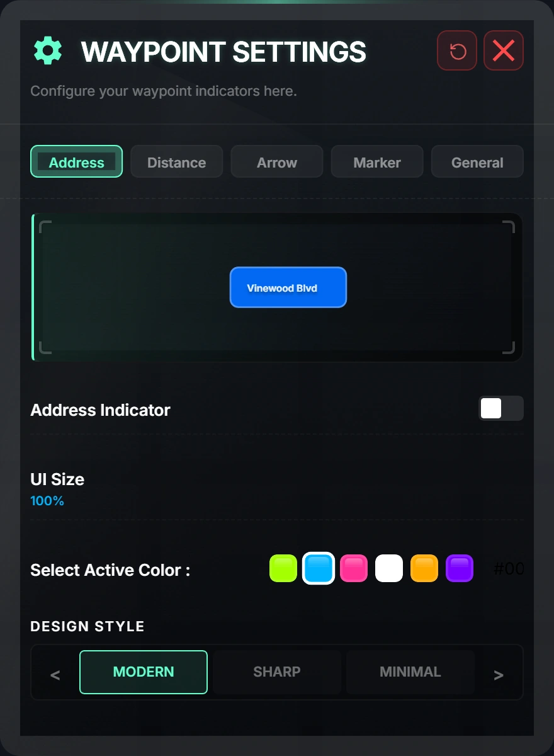Toggle the Address Indicator switch
This screenshot has width=554, height=756.
(501, 408)
